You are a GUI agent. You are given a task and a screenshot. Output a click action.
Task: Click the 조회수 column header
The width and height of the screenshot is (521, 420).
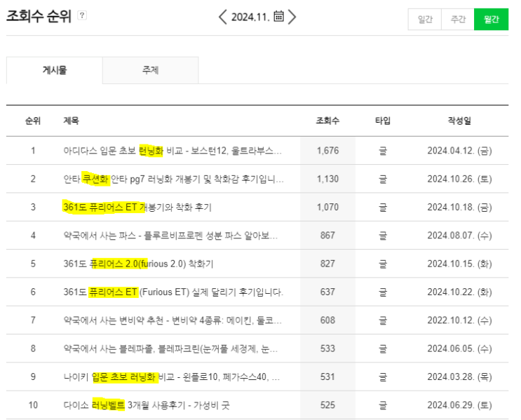click(327, 121)
